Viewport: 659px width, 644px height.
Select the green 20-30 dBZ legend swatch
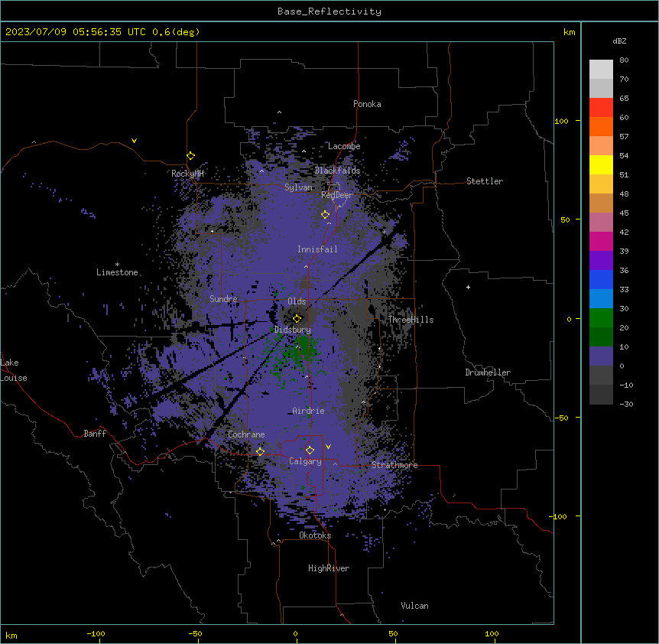point(601,318)
